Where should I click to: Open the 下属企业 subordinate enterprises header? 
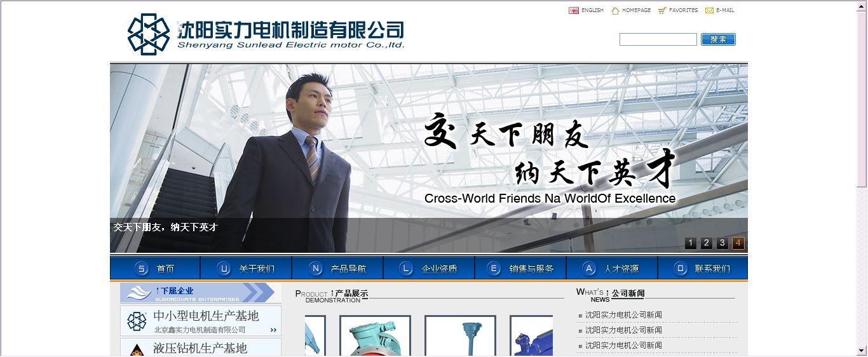coord(197,293)
